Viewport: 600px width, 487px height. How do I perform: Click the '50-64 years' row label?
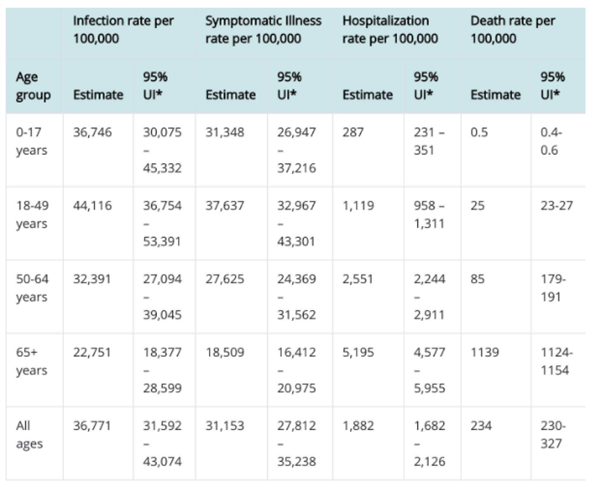click(32, 288)
